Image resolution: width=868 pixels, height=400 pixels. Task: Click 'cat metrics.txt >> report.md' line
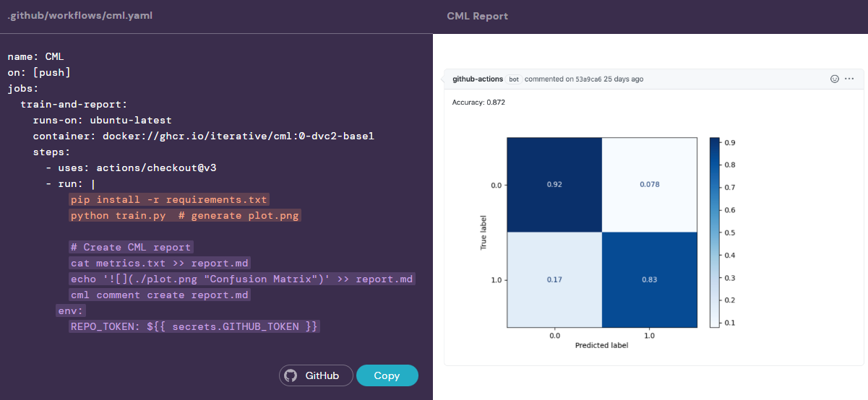(x=160, y=263)
